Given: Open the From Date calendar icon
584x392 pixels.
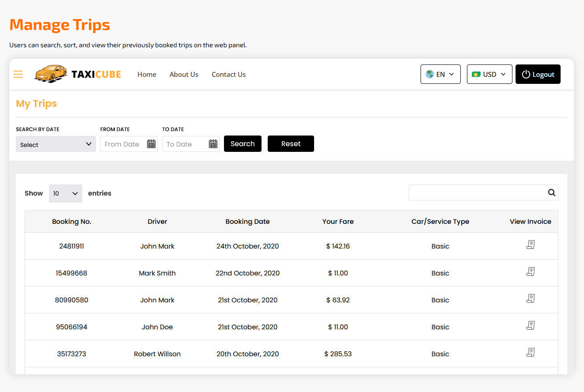Looking at the screenshot, I should (x=151, y=144).
